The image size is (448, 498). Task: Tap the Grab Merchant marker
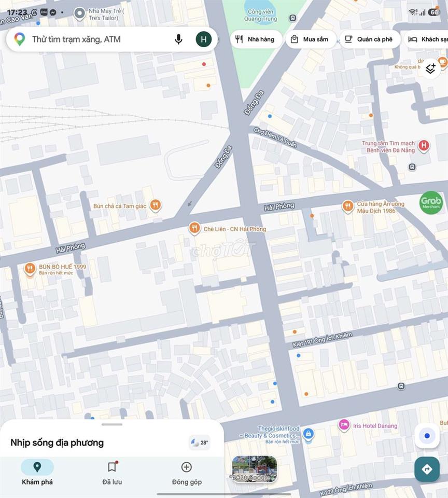tap(431, 203)
